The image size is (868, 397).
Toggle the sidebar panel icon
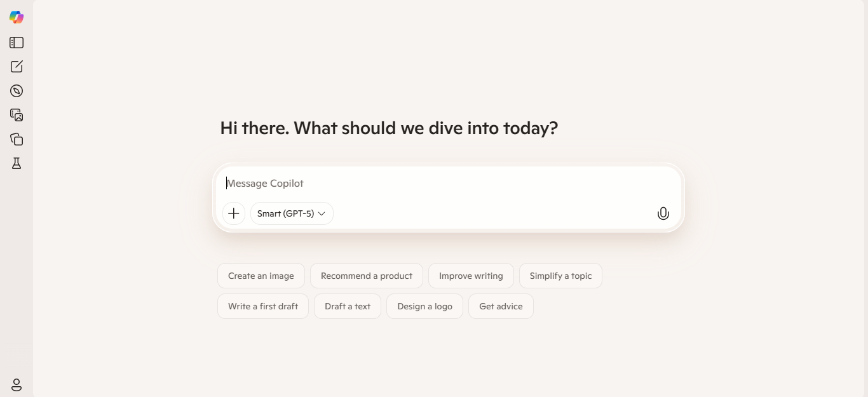[17, 43]
